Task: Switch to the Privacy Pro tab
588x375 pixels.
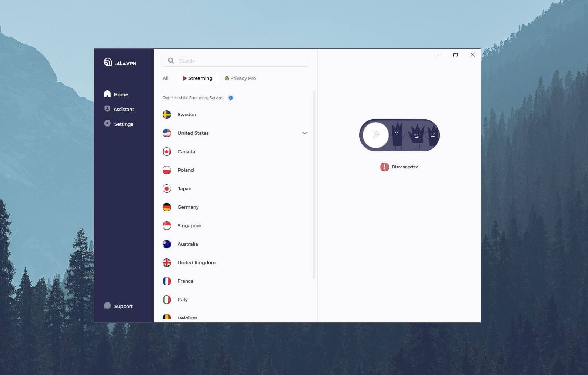Action: tap(240, 78)
